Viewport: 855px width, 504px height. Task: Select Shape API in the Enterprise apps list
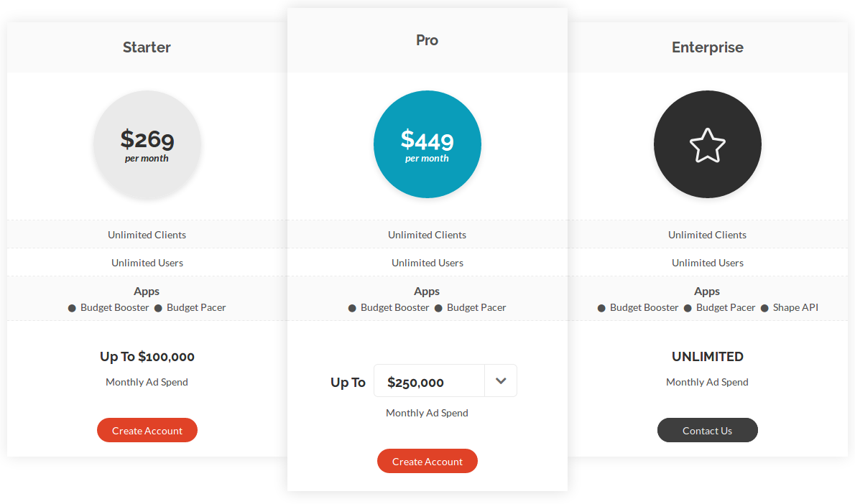coord(796,307)
